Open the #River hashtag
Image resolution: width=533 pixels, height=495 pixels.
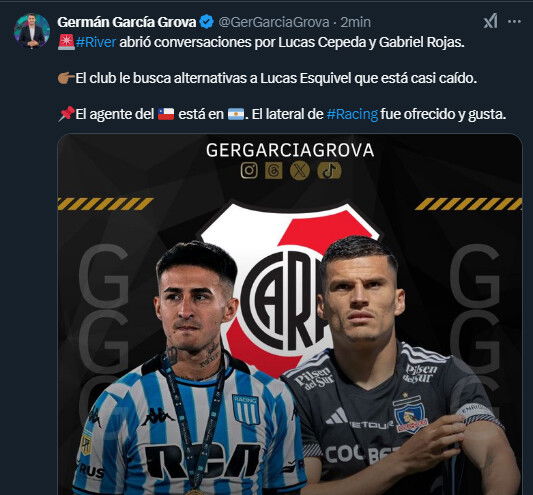(96, 42)
